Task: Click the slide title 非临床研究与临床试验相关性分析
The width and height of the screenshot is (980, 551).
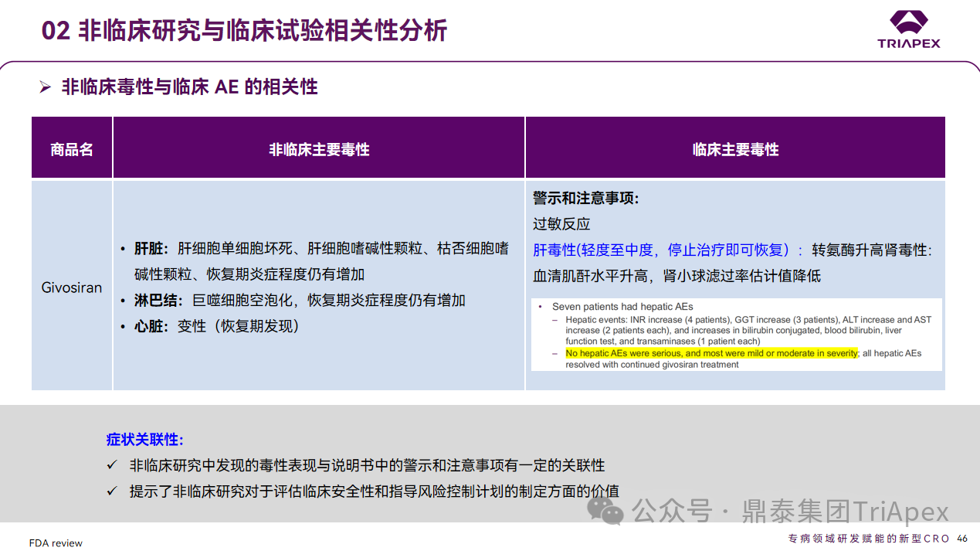Action: 244,31
